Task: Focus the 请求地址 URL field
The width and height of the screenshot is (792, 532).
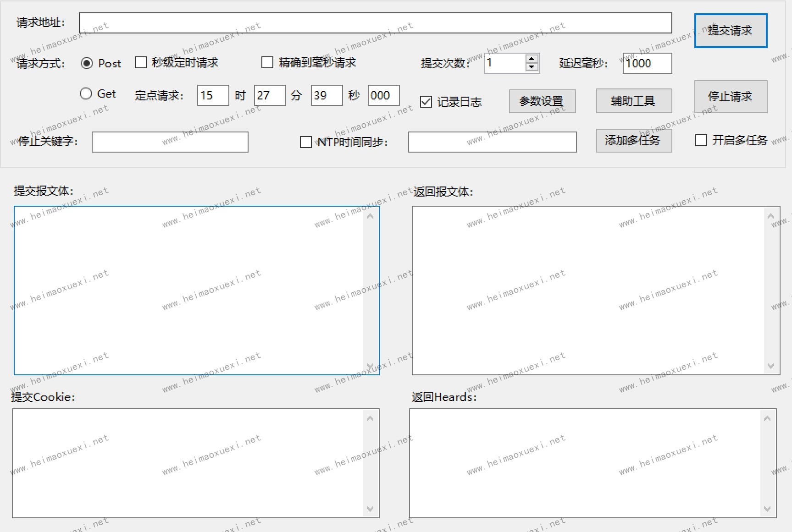Action: click(x=375, y=23)
